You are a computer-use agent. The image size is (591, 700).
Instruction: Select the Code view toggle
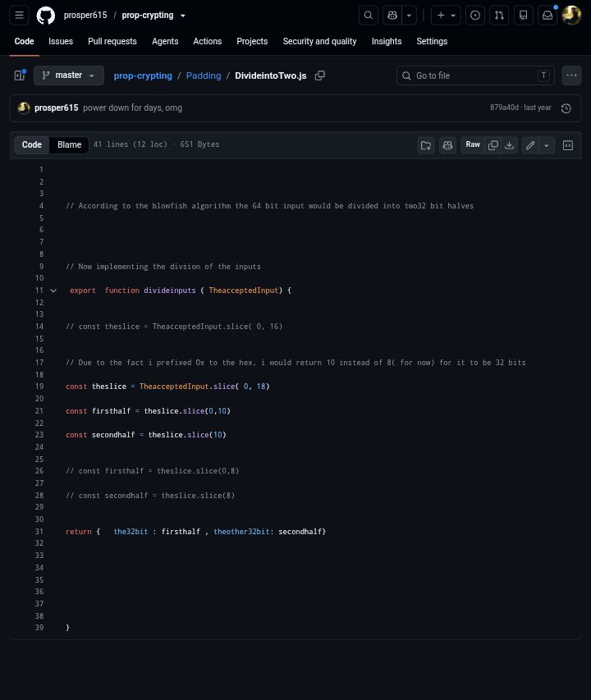click(x=32, y=144)
